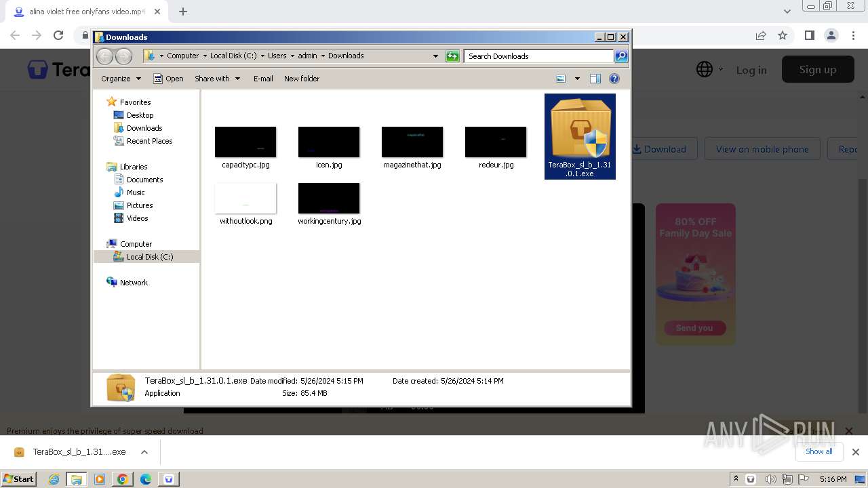Click Open in the Explorer toolbar

(168, 79)
